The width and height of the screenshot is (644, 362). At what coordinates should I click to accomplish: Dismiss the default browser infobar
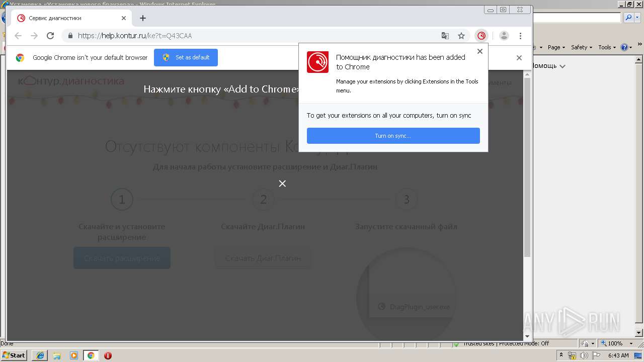click(x=519, y=58)
